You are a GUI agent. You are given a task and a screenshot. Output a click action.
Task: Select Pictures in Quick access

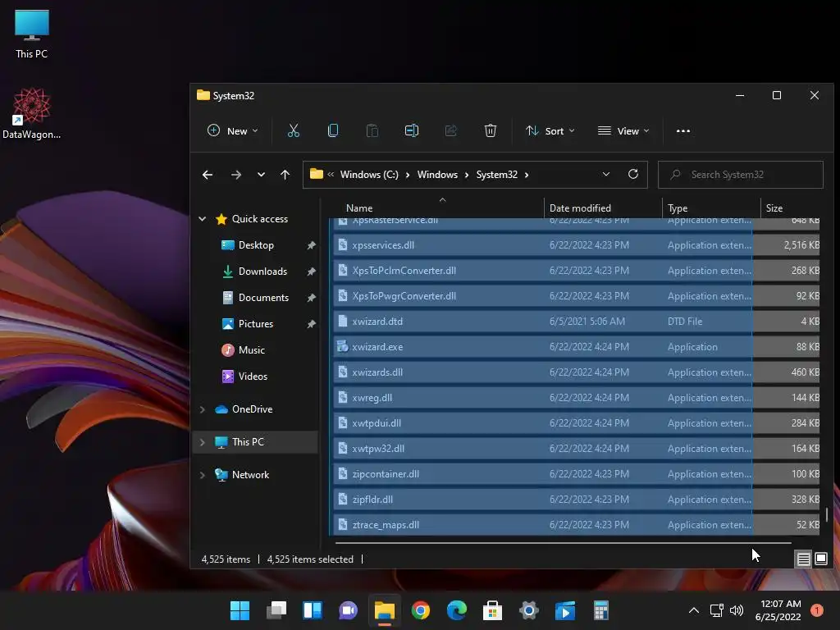pyautogui.click(x=256, y=323)
